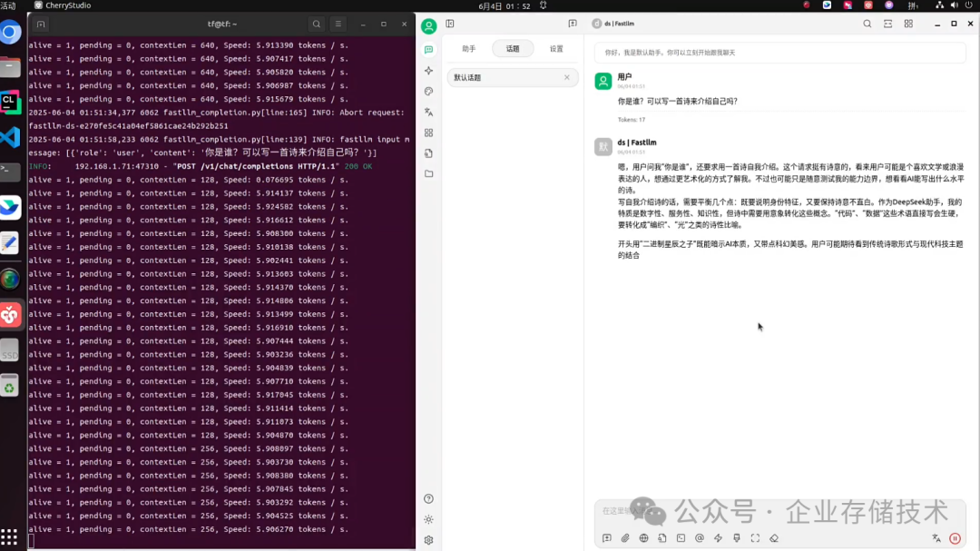Screen dimensions: 980x551
Task: Open the painting palette icon in the sidebar
Action: 428,92
